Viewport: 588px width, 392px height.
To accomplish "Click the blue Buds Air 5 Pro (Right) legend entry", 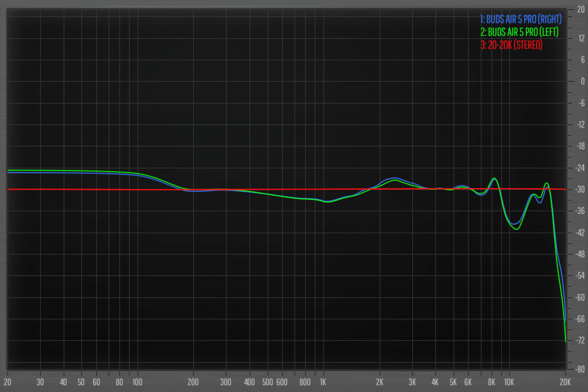I will pyautogui.click(x=521, y=19).
